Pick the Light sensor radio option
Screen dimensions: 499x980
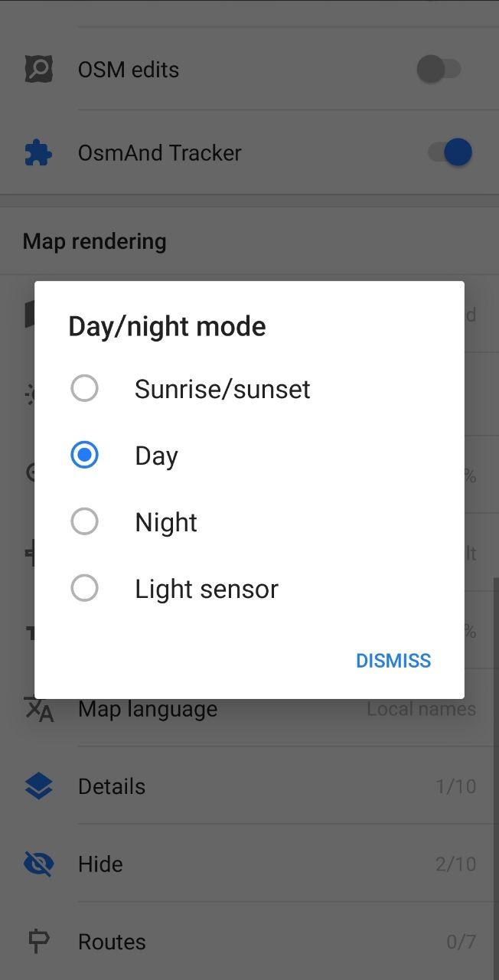pyautogui.click(x=84, y=588)
